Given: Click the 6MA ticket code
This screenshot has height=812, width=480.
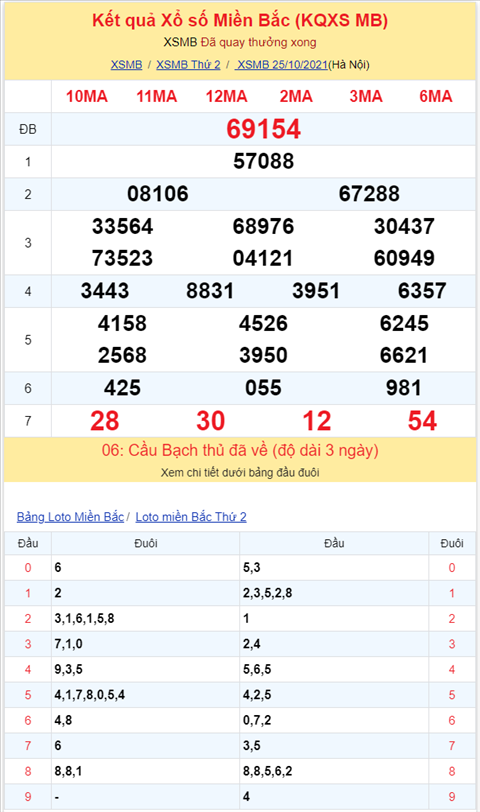Looking at the screenshot, I should [435, 96].
